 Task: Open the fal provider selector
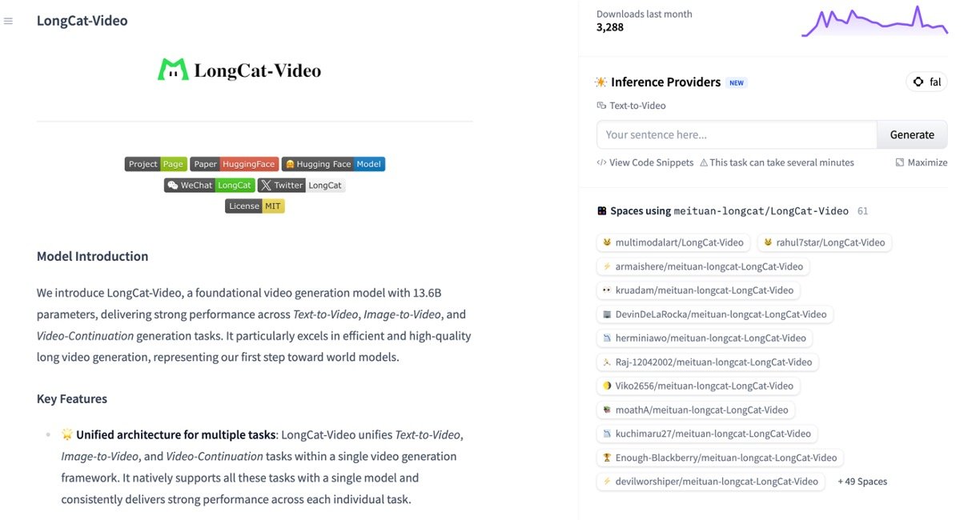(x=926, y=82)
